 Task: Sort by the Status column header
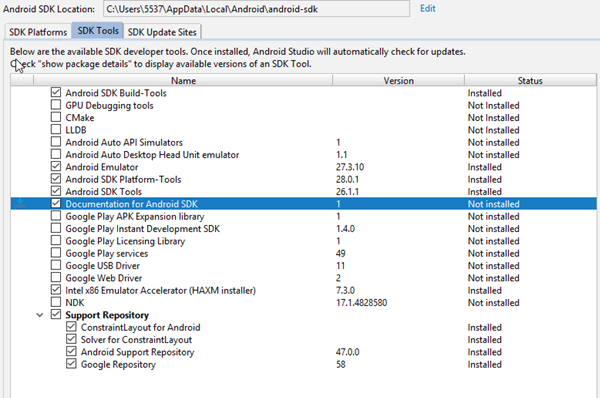(530, 80)
